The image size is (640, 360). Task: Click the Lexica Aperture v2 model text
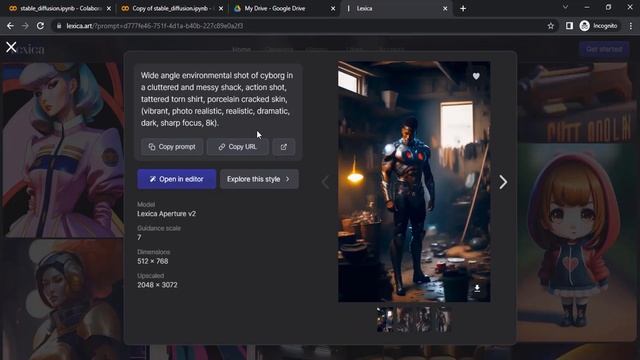tap(167, 213)
